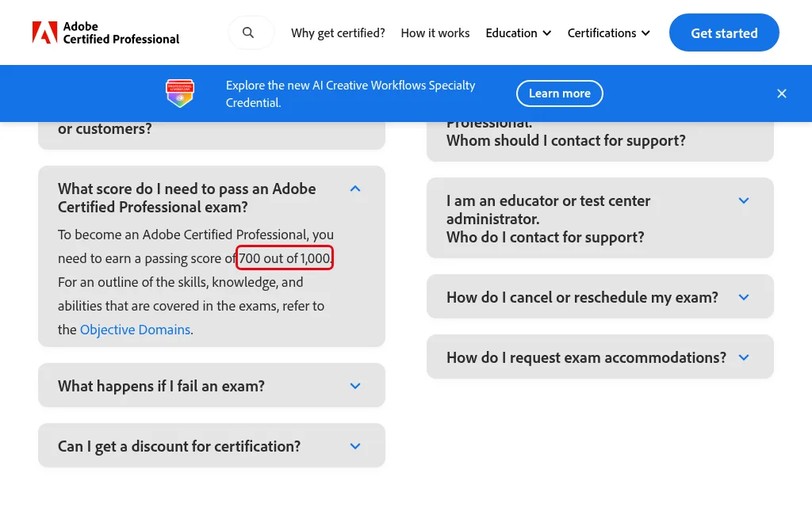Open the Why get certified? page
Image resolution: width=812 pixels, height=515 pixels.
[x=338, y=33]
